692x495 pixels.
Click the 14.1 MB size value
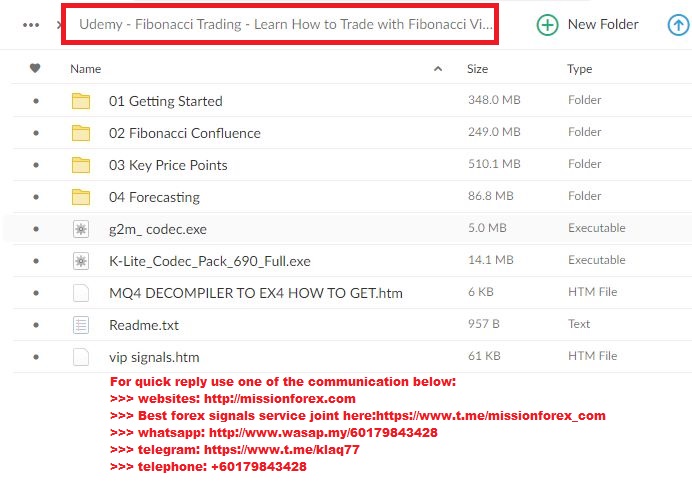490,260
